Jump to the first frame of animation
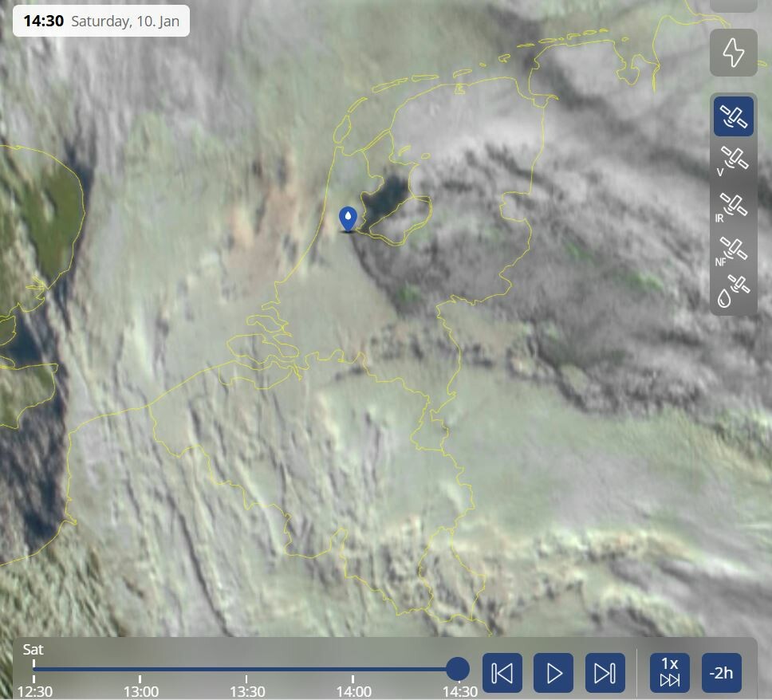772x700 pixels. point(502,673)
